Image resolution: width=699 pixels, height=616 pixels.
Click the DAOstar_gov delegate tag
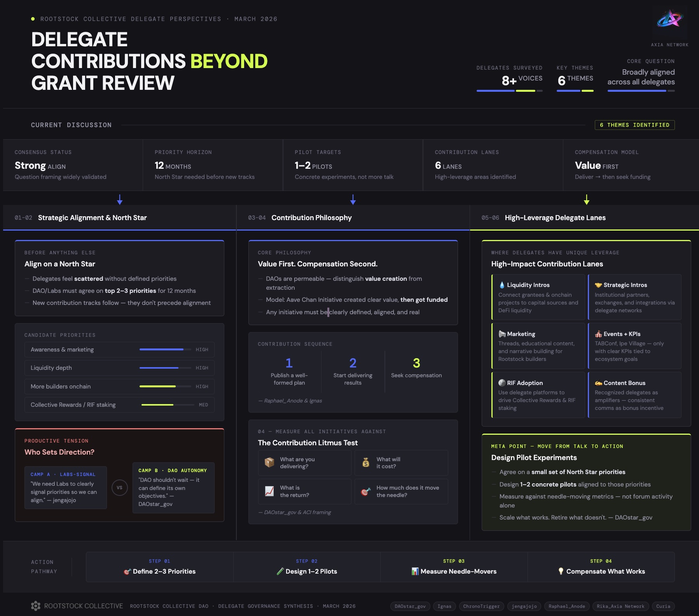coord(410,606)
